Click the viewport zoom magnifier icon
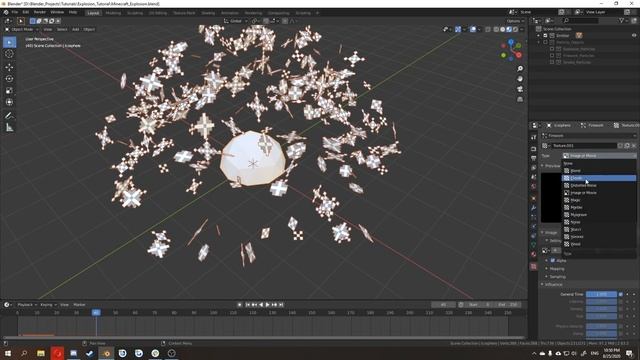 coord(520,69)
